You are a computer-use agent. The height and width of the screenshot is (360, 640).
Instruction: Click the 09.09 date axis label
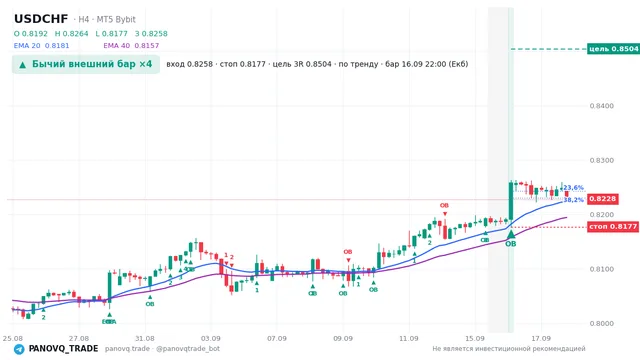tap(343, 338)
